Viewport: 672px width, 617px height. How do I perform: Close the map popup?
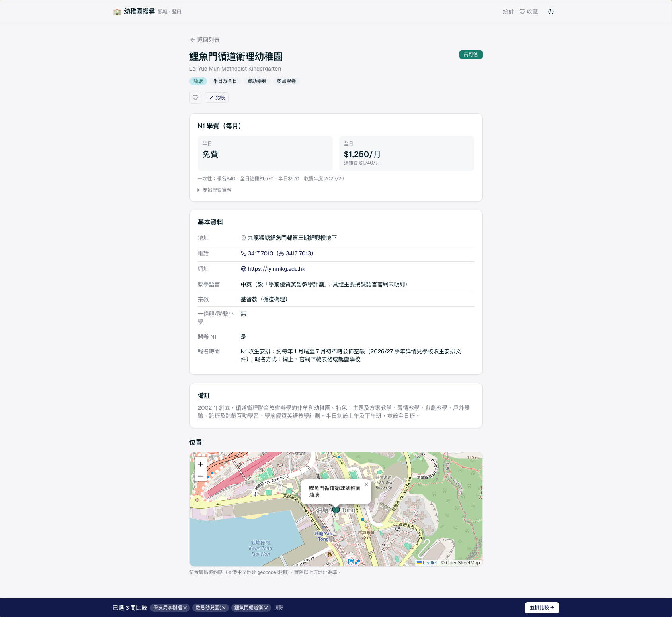(x=366, y=484)
